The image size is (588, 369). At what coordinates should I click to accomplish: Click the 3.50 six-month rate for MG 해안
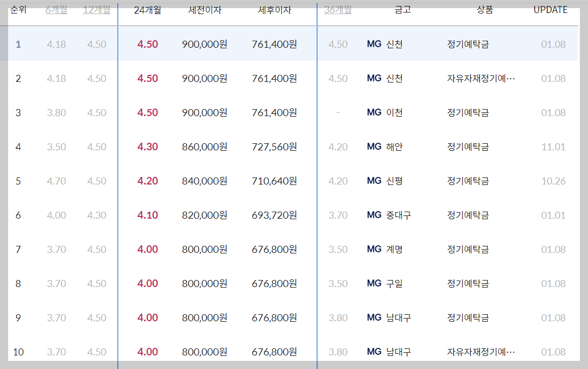tap(56, 147)
